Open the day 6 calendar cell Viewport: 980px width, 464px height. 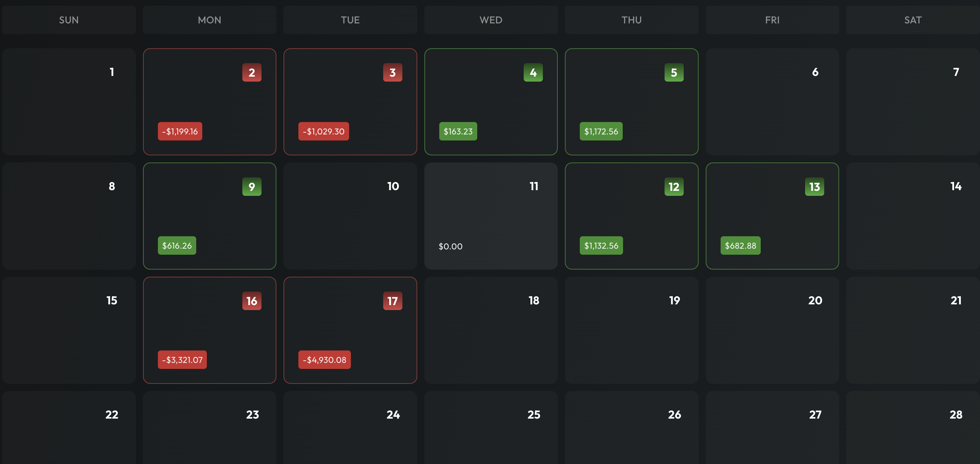[x=772, y=101]
